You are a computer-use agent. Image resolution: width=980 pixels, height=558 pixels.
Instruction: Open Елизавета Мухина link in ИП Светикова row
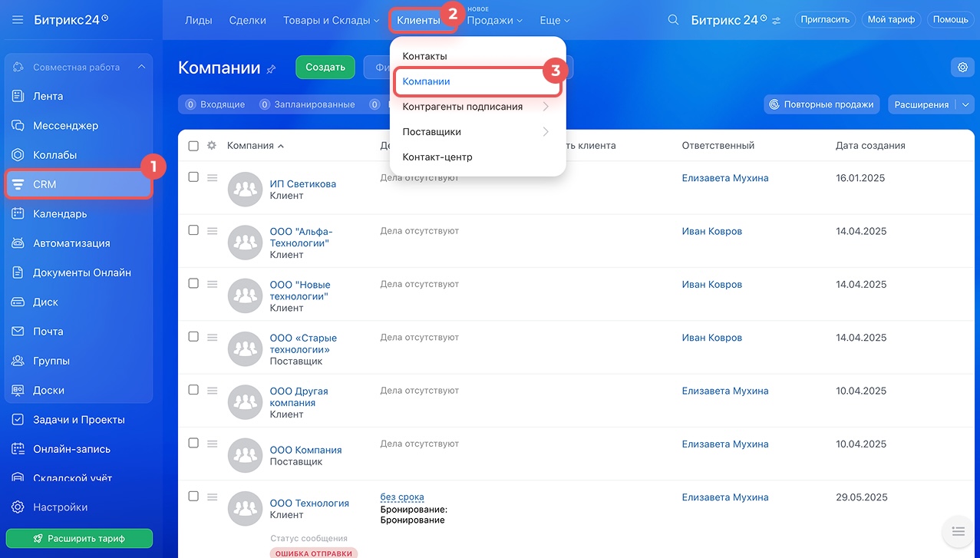[725, 178]
